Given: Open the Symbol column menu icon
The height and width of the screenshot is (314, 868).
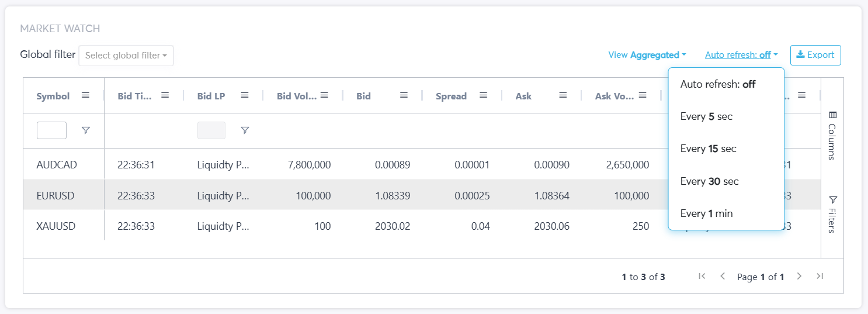Looking at the screenshot, I should 85,95.
